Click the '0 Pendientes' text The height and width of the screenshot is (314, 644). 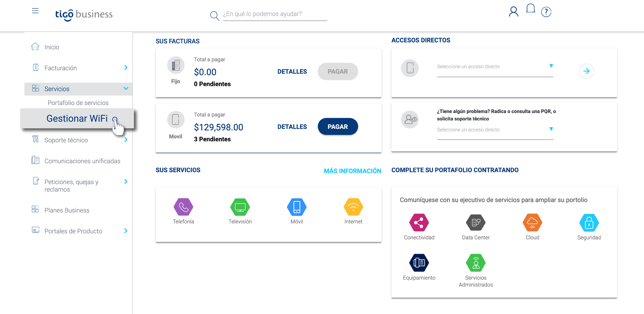[212, 84]
